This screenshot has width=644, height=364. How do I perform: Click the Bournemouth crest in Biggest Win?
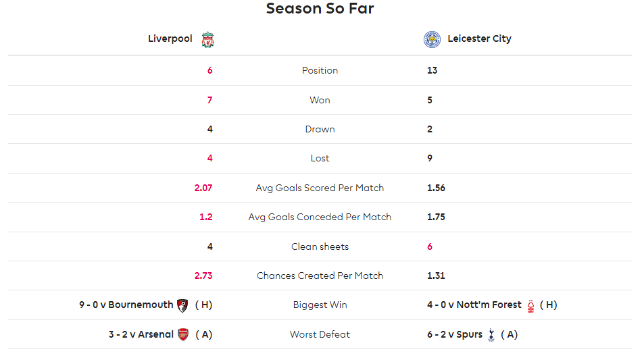[182, 305]
